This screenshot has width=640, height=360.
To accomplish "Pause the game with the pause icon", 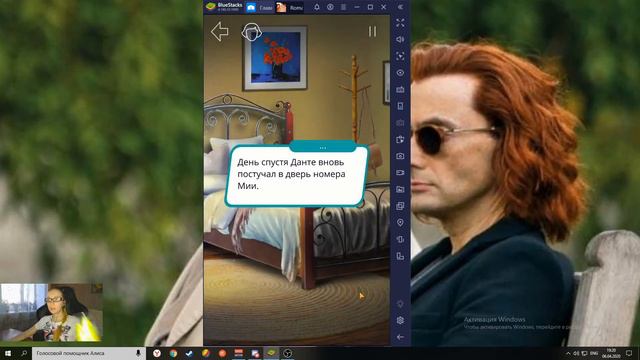I will tap(372, 31).
